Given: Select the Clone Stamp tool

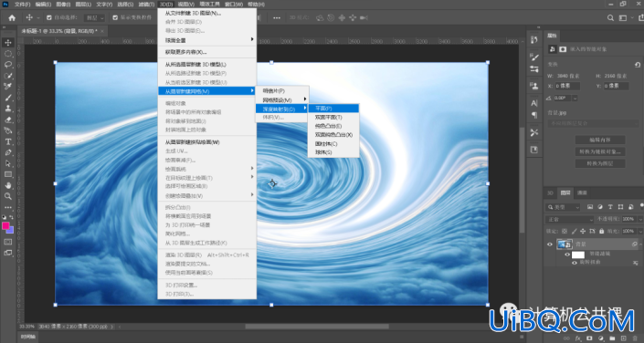Looking at the screenshot, I should point(8,109).
